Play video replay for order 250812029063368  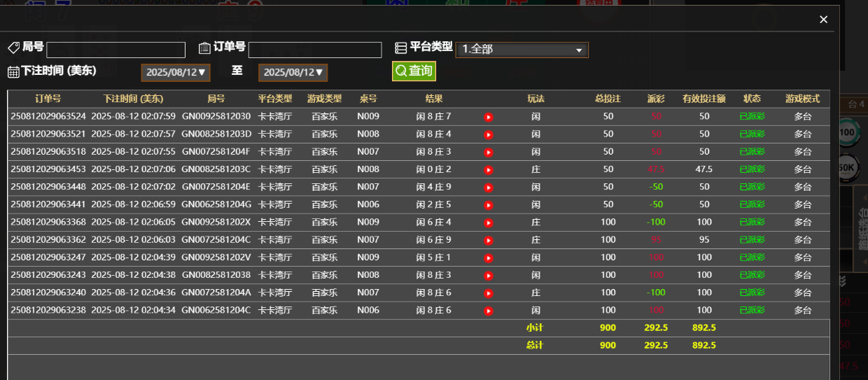coord(489,223)
